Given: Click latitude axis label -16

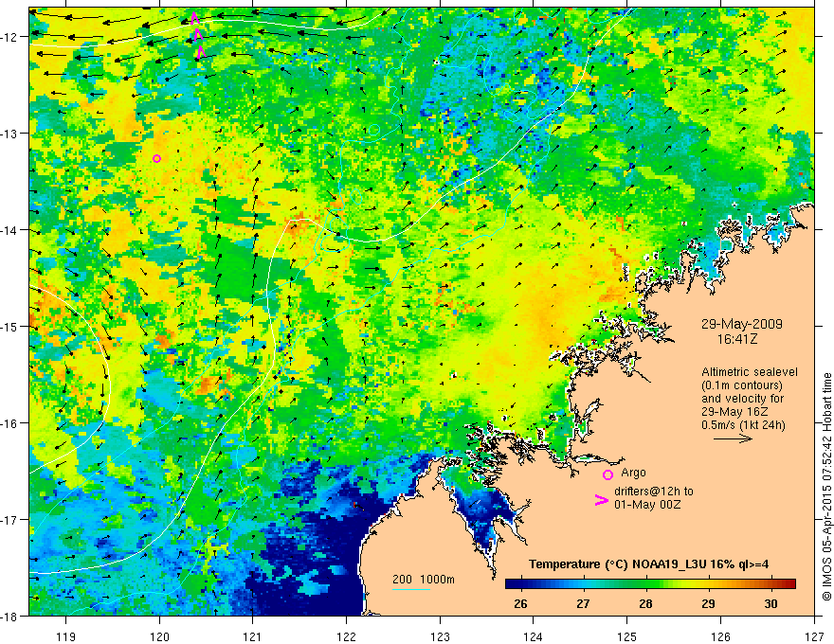Looking at the screenshot, I should click(x=9, y=423).
